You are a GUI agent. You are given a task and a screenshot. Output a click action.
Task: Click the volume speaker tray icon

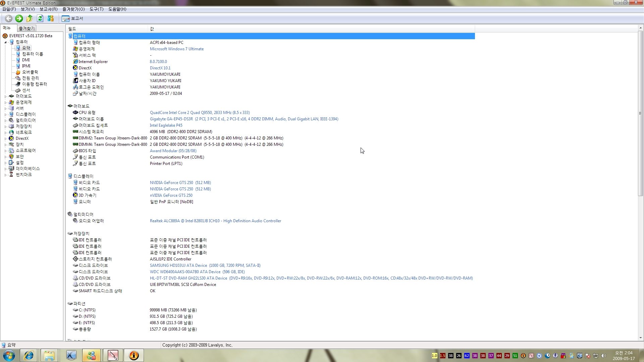(x=604, y=356)
